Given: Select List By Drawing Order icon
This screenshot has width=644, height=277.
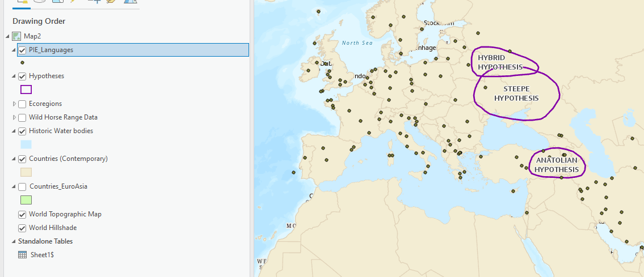Looking at the screenshot, I should click(22, 2).
